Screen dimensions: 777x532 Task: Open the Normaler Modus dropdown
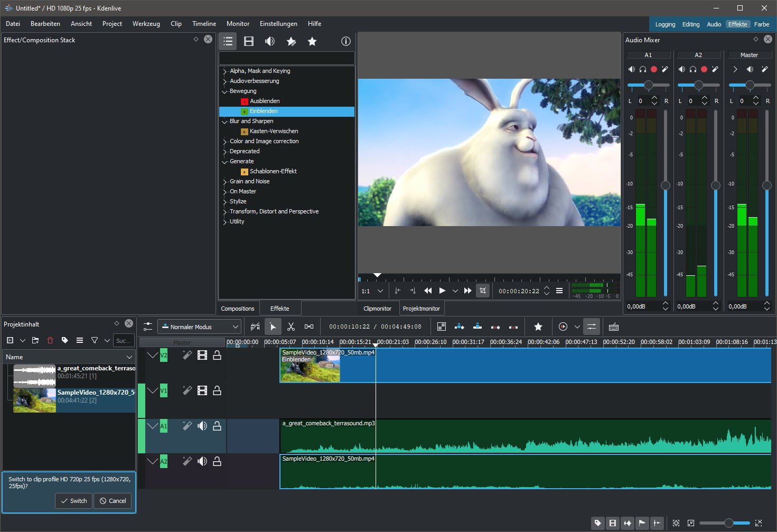point(200,327)
